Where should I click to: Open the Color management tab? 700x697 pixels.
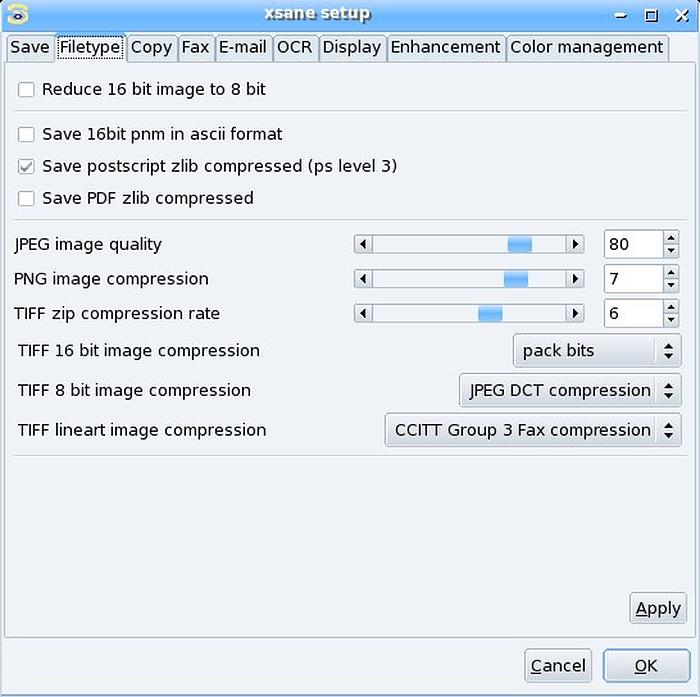587,47
